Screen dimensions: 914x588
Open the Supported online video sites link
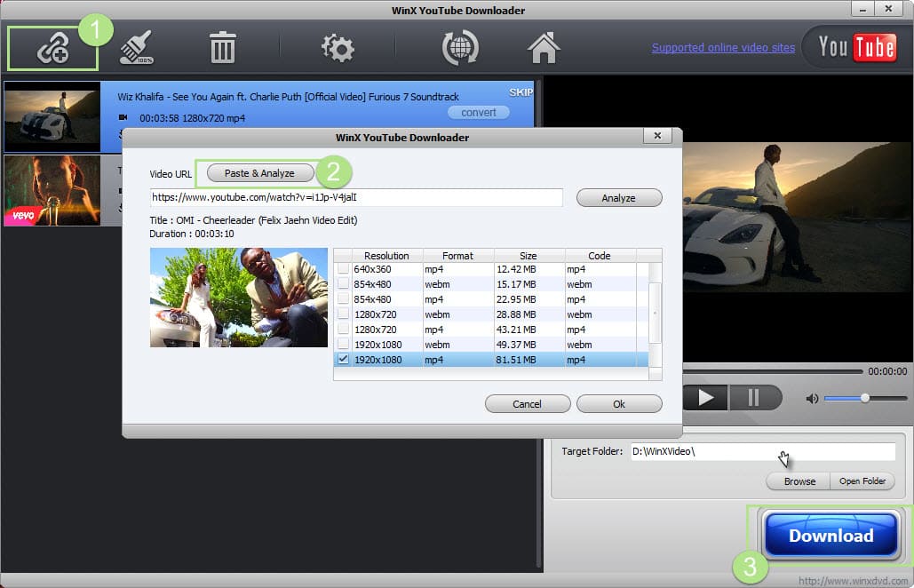(x=723, y=48)
